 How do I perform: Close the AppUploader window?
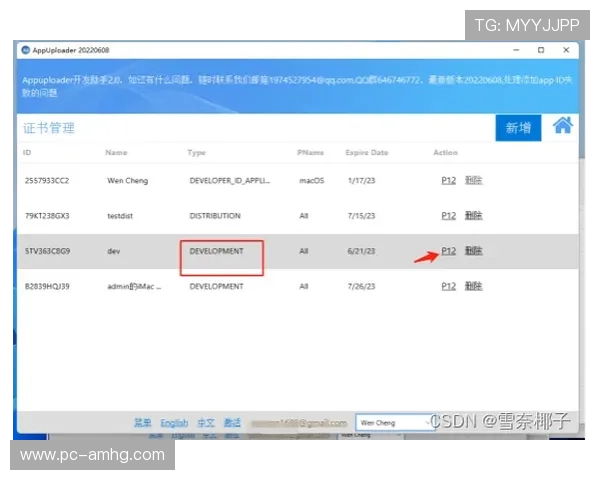click(566, 50)
